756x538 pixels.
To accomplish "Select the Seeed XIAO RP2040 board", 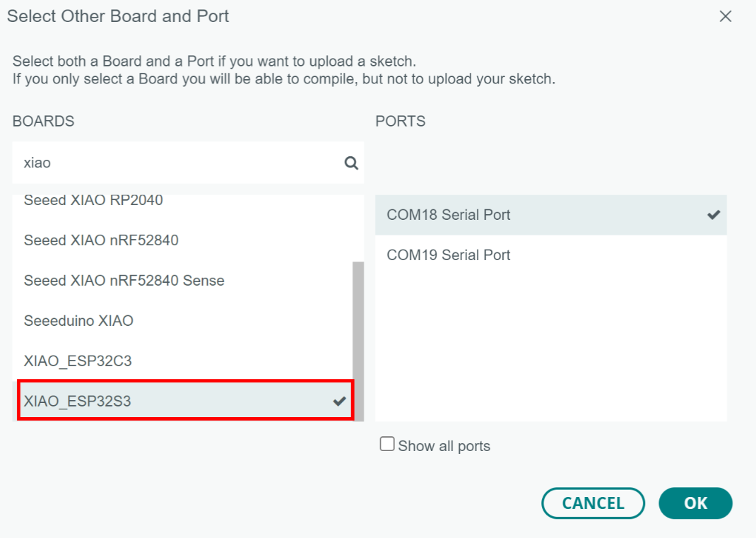I will pos(93,201).
